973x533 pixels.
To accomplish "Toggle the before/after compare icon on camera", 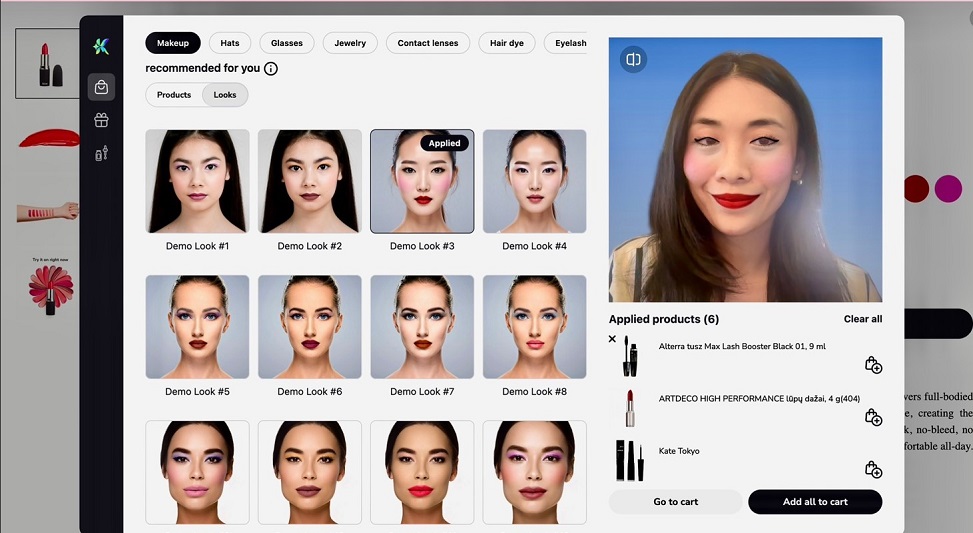I will pos(633,60).
